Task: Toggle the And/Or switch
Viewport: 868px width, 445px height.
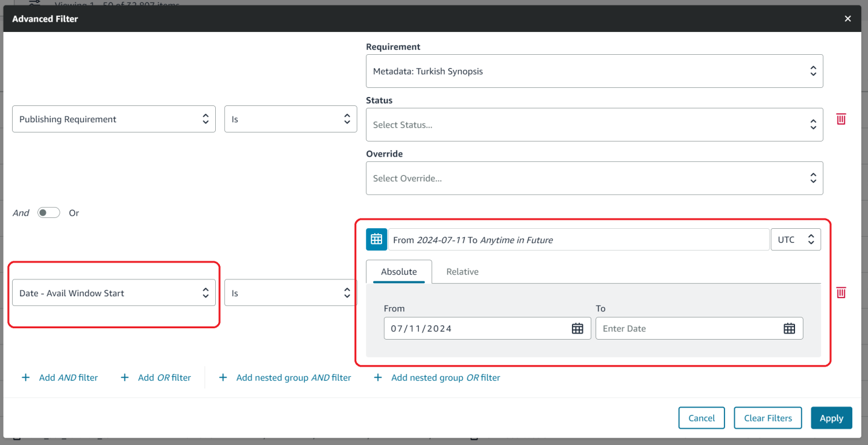Action: coord(49,213)
